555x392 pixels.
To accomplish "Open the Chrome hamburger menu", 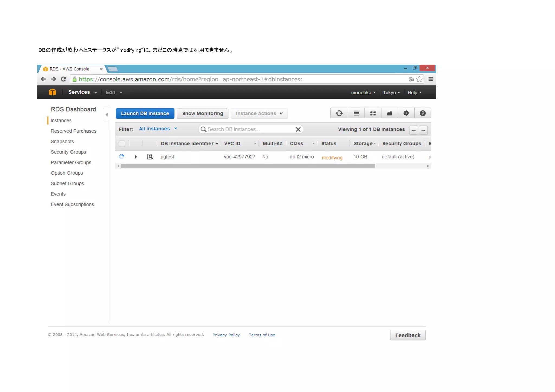I will point(431,79).
